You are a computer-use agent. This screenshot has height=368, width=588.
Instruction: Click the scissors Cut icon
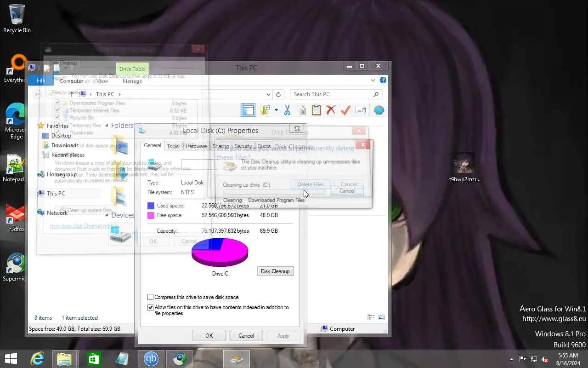pos(287,110)
